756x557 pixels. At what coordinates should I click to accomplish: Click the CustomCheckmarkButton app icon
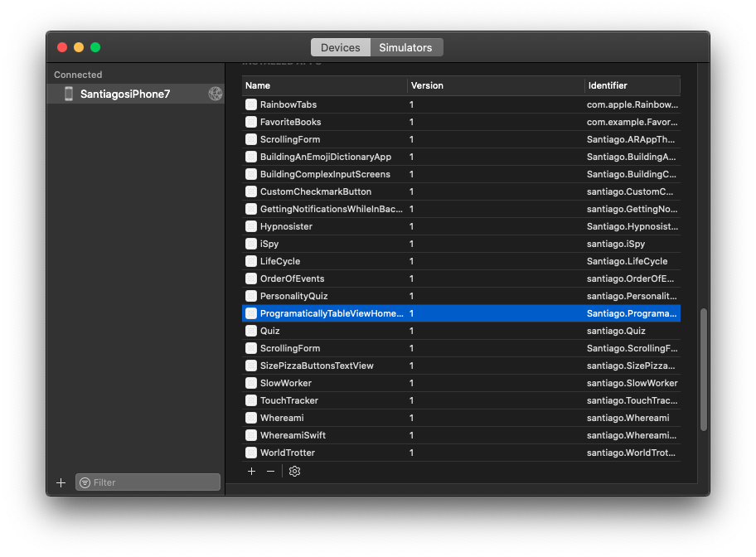click(x=251, y=191)
